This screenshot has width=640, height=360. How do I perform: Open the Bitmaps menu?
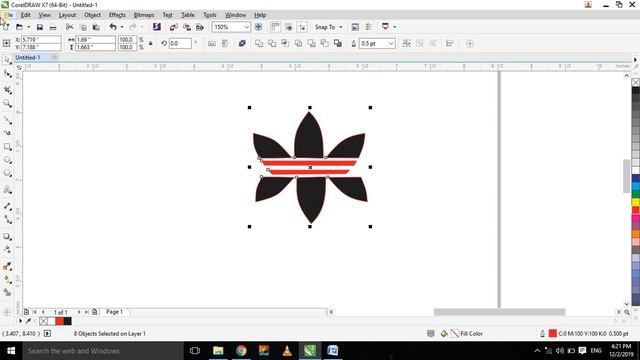pos(144,15)
